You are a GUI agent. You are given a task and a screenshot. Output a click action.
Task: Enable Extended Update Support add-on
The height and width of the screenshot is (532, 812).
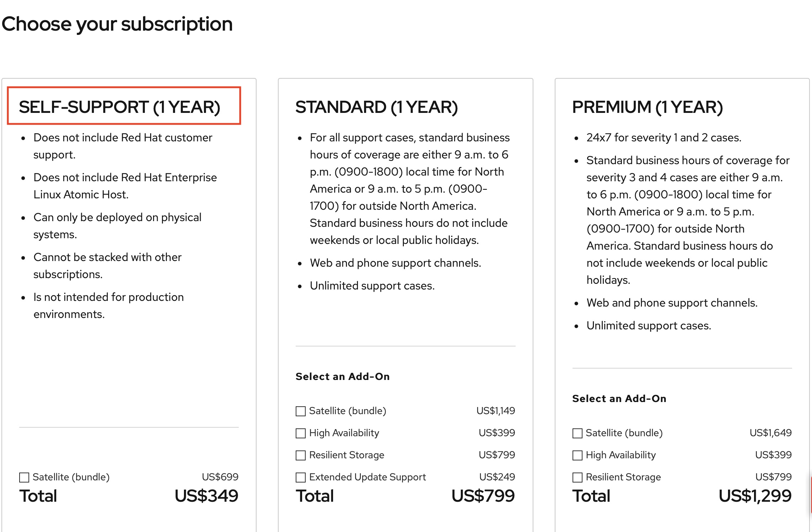[x=300, y=477]
